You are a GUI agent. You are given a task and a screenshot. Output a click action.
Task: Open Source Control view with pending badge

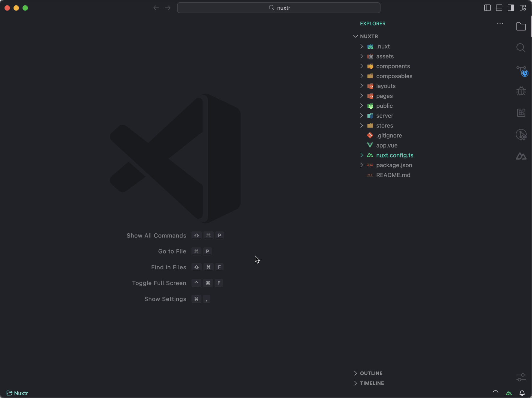pyautogui.click(x=521, y=71)
